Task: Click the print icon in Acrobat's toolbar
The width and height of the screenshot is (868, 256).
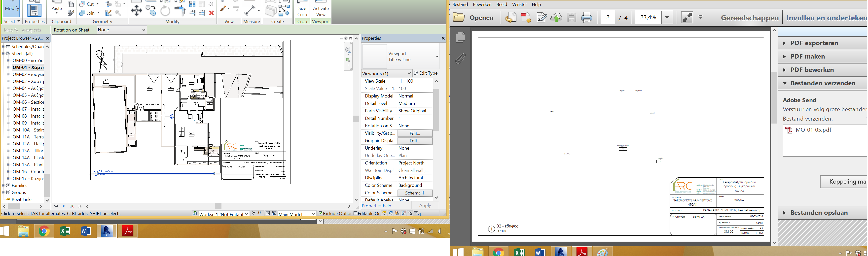Action: point(587,17)
